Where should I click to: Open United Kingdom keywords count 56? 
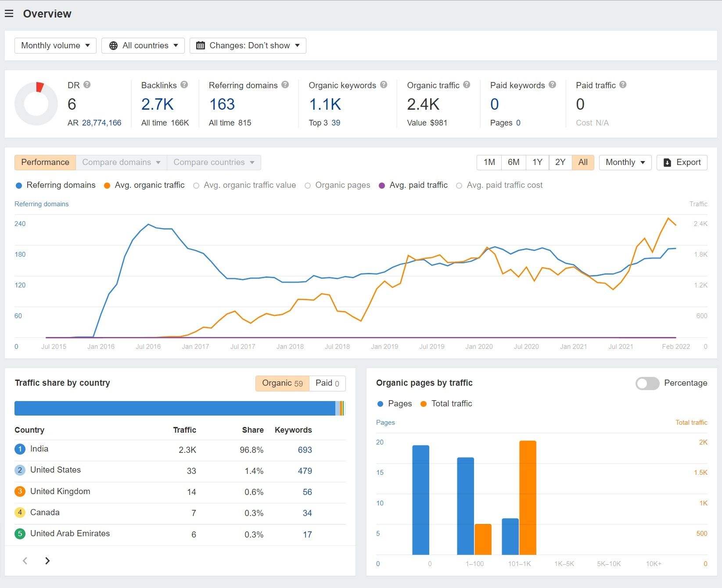tap(307, 492)
